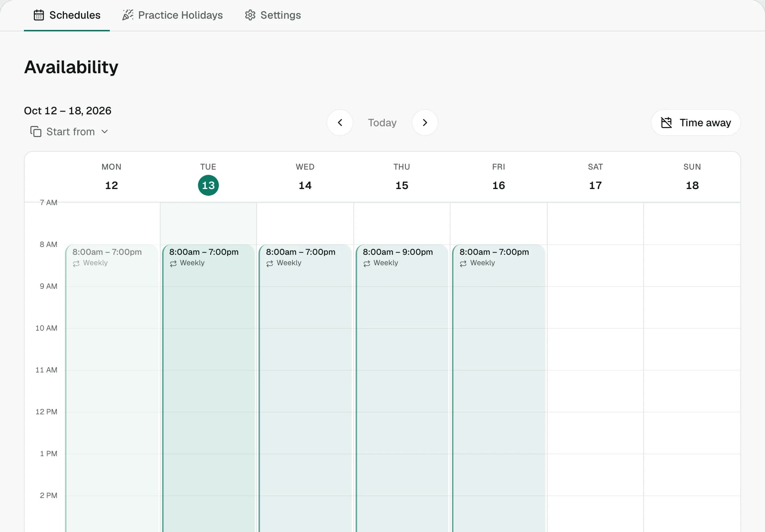Click the Practice Holidays party icon
The image size is (765, 532).
128,15
